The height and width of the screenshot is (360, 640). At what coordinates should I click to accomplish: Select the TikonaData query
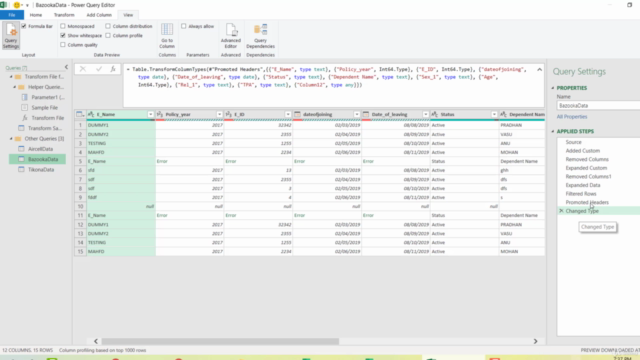[x=40, y=169]
